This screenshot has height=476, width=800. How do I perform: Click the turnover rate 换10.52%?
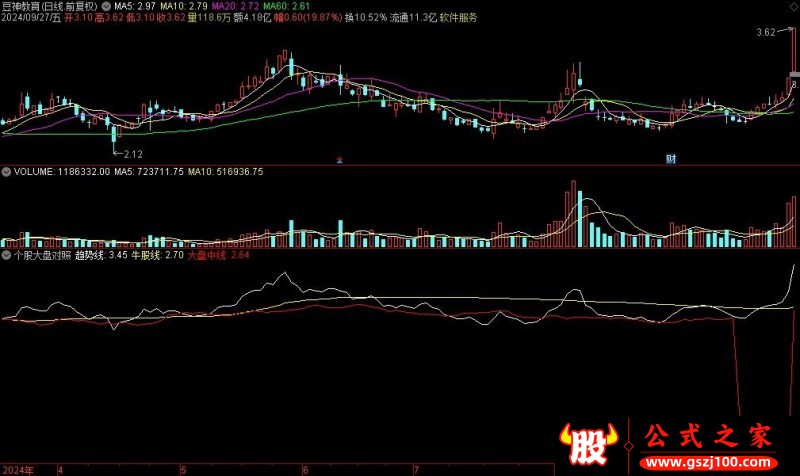pos(365,18)
